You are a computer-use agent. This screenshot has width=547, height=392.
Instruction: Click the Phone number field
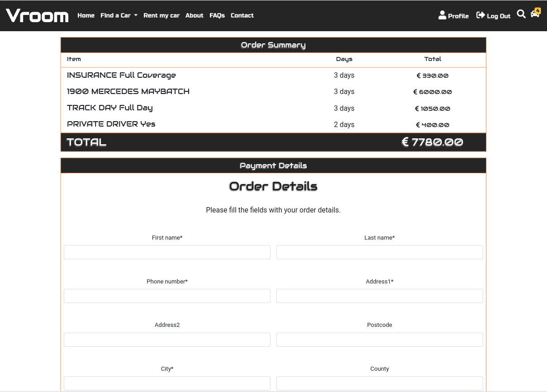coord(167,296)
